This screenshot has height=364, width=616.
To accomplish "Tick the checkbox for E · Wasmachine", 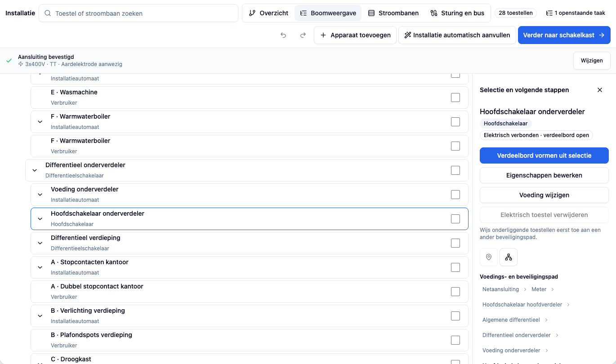I will 455,98.
